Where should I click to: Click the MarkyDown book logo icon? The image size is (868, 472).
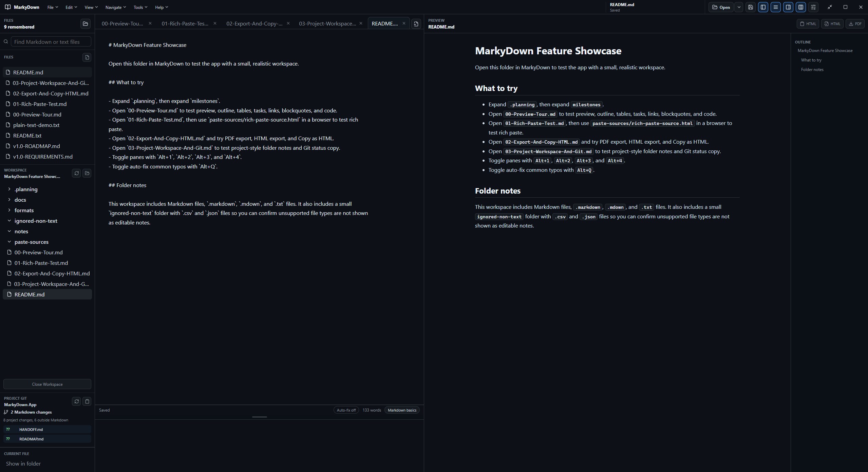tap(7, 7)
